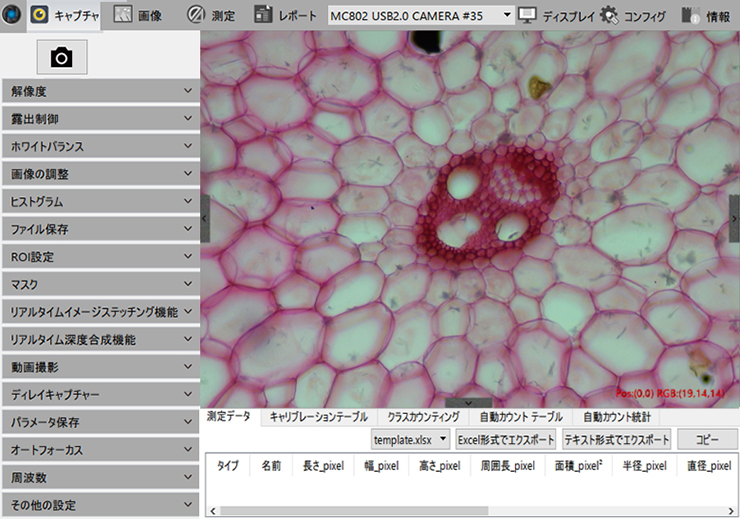Viewport: 740px width, 519px height.
Task: Click the round lens logo icon
Action: (x=11, y=15)
